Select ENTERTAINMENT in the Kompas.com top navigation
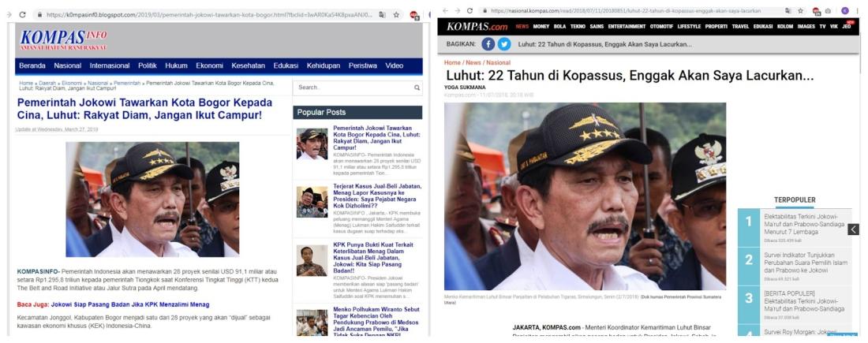The image size is (868, 343). pyautogui.click(x=627, y=27)
